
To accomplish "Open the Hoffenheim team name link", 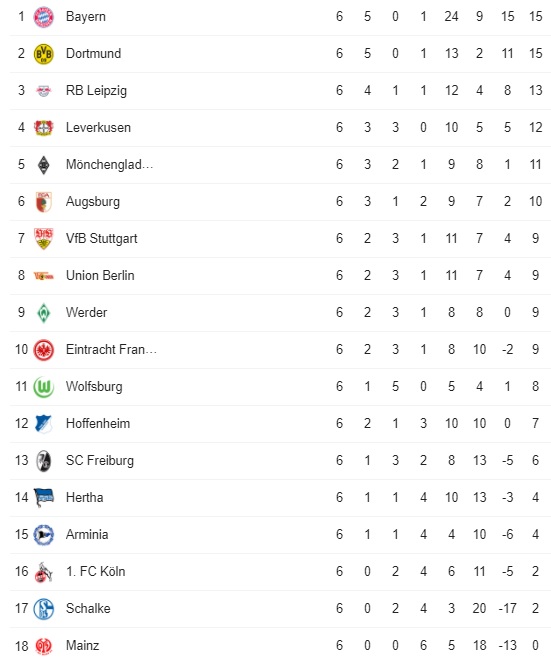I will click(x=98, y=424).
